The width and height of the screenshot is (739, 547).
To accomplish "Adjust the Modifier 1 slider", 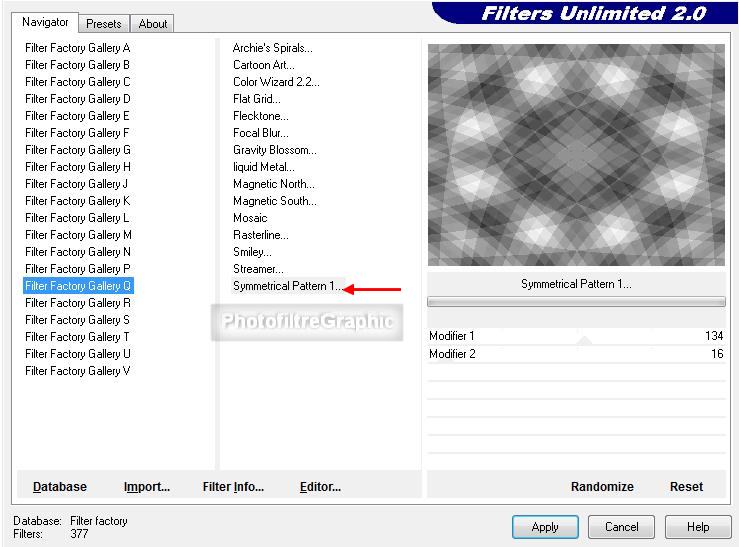I will [x=585, y=337].
